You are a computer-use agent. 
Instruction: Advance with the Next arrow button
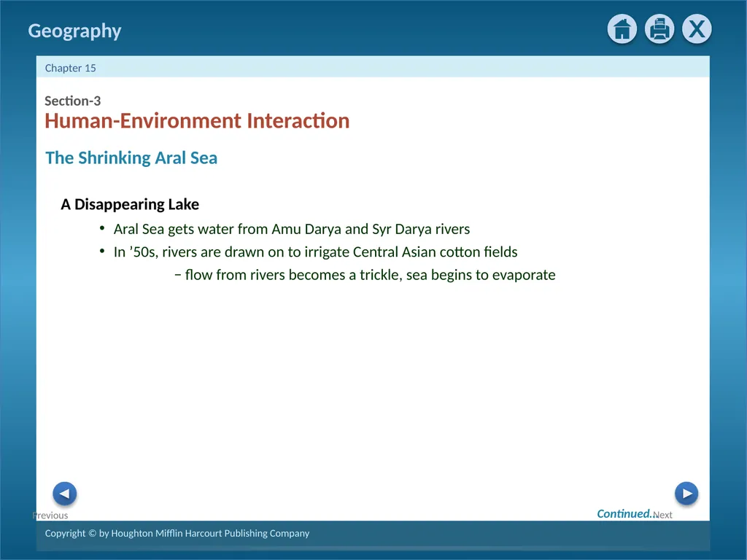pyautogui.click(x=686, y=494)
